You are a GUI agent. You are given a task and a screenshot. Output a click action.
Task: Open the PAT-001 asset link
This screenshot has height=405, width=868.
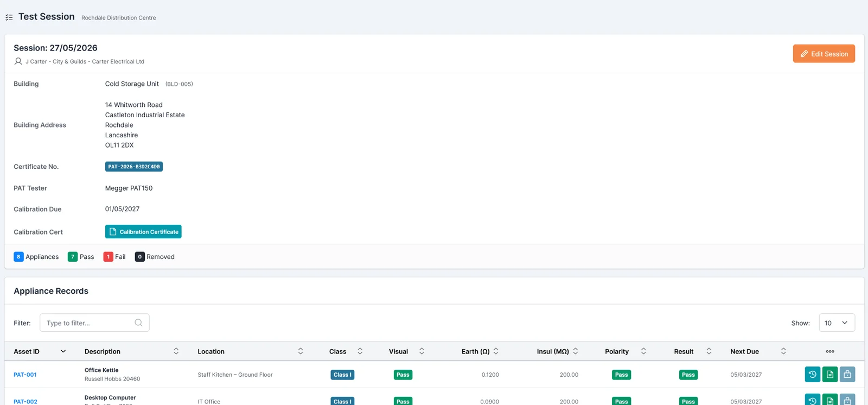pyautogui.click(x=25, y=375)
